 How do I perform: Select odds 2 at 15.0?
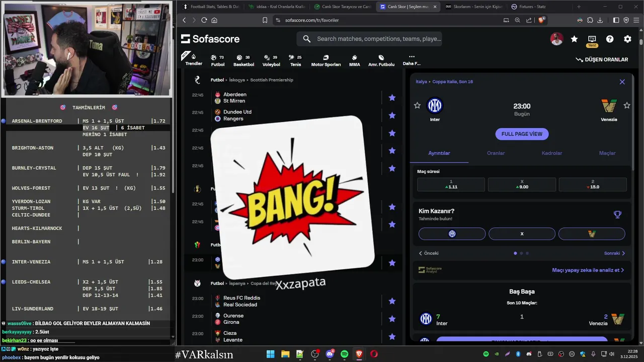(593, 184)
